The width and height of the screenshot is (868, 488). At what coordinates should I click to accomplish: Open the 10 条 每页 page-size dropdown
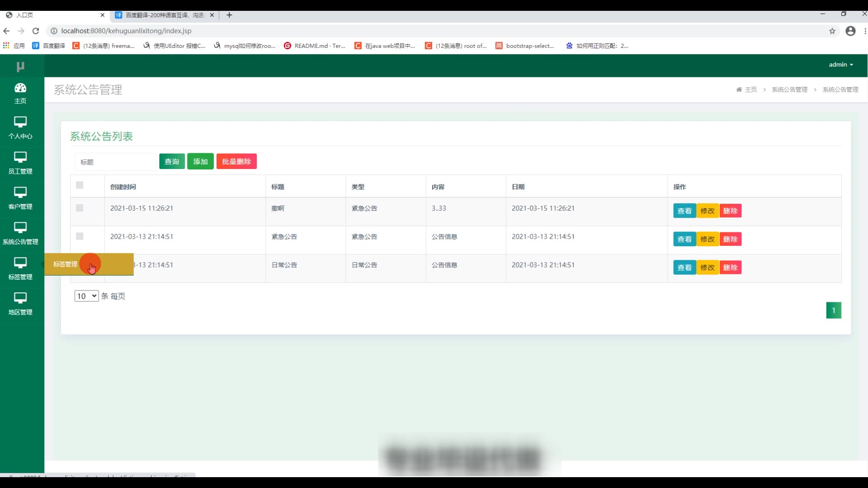(86, 296)
